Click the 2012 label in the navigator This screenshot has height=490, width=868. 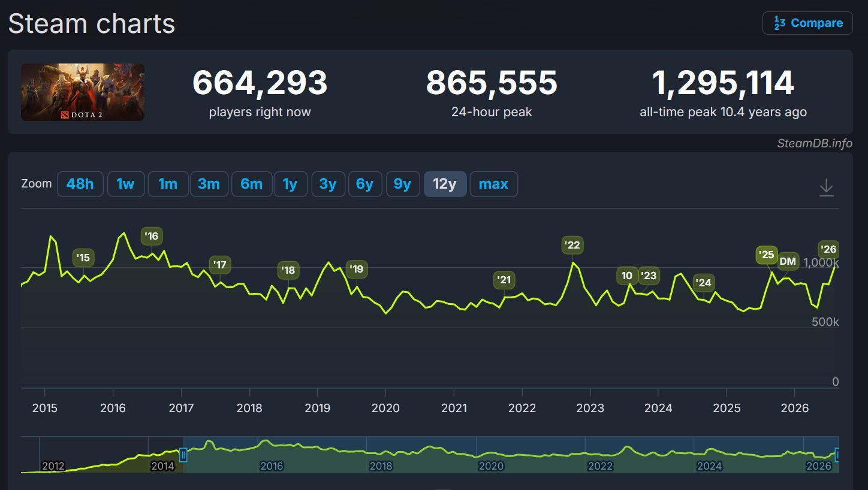pyautogui.click(x=53, y=466)
